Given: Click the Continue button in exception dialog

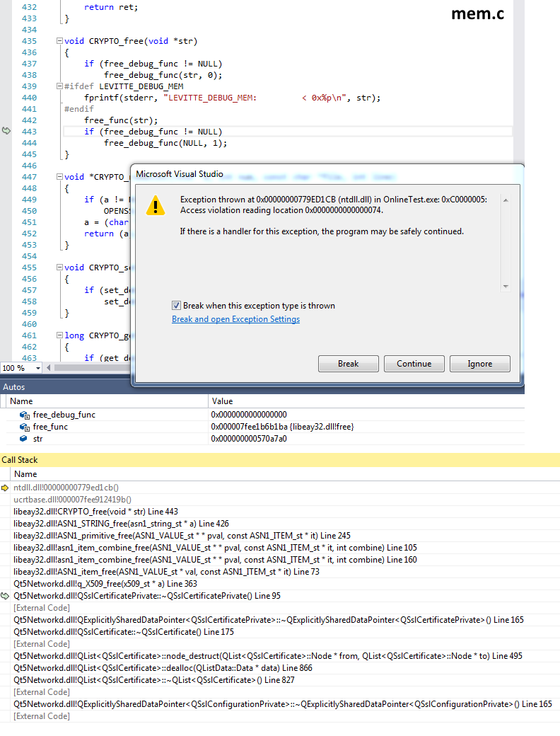Looking at the screenshot, I should coord(414,364).
